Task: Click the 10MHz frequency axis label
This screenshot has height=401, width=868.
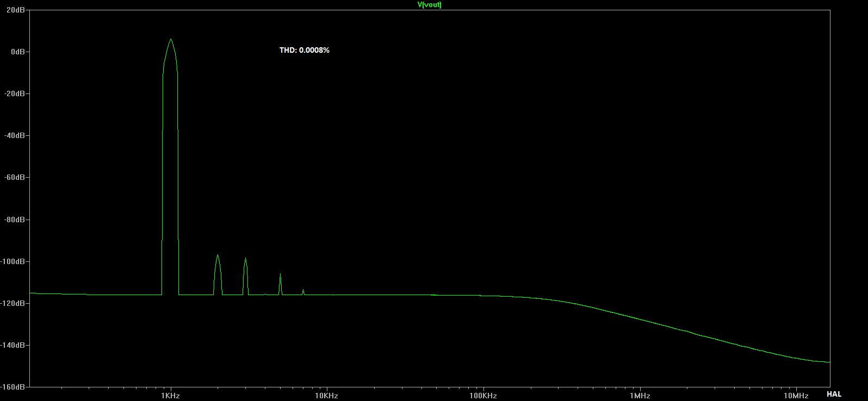Action: [x=796, y=396]
